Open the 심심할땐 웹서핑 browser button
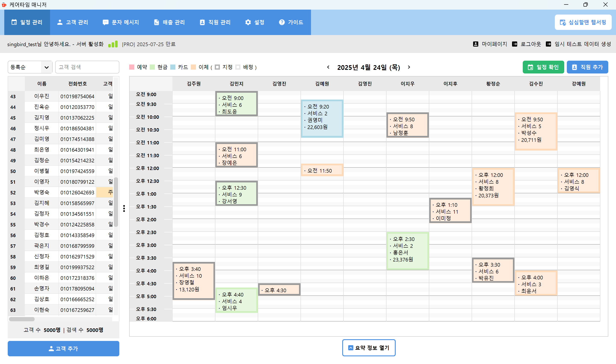Screen dimensions: 616x364 (x=583, y=22)
